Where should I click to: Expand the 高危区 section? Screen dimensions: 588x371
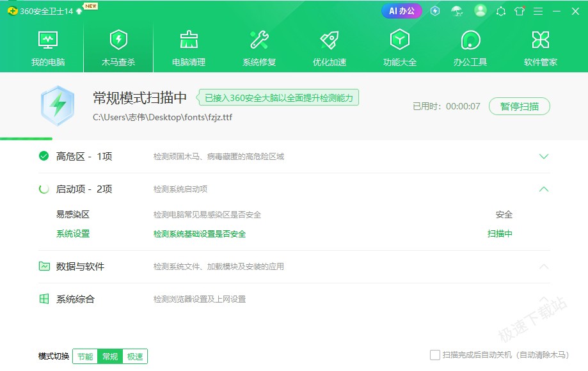point(544,157)
